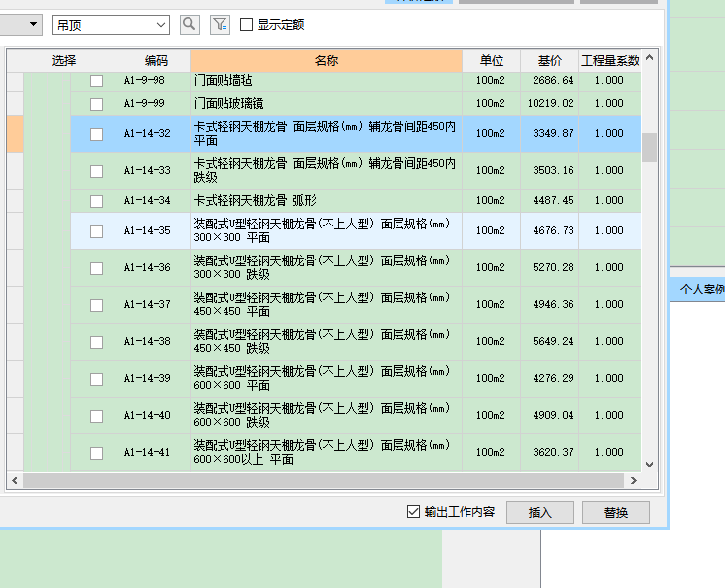The width and height of the screenshot is (725, 588).
Task: Click the 替换 button
Action: click(616, 512)
